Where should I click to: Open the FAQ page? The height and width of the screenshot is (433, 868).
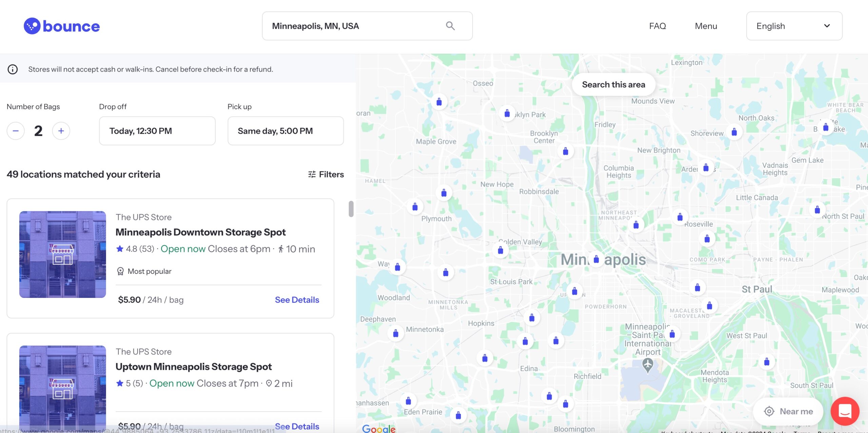point(657,26)
